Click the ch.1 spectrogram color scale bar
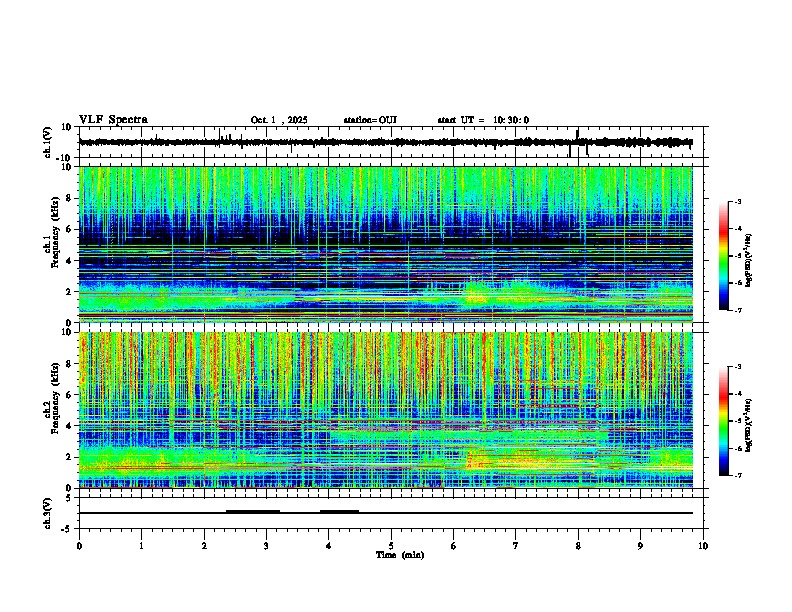Image resolution: width=792 pixels, height=612 pixels. (x=724, y=256)
